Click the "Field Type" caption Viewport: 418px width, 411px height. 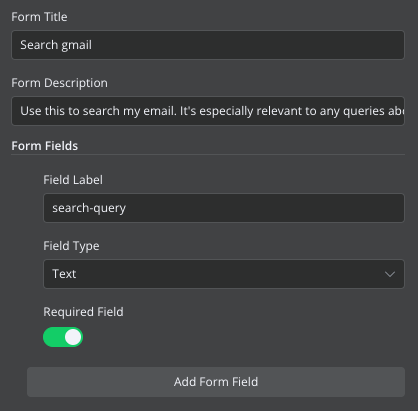71,246
